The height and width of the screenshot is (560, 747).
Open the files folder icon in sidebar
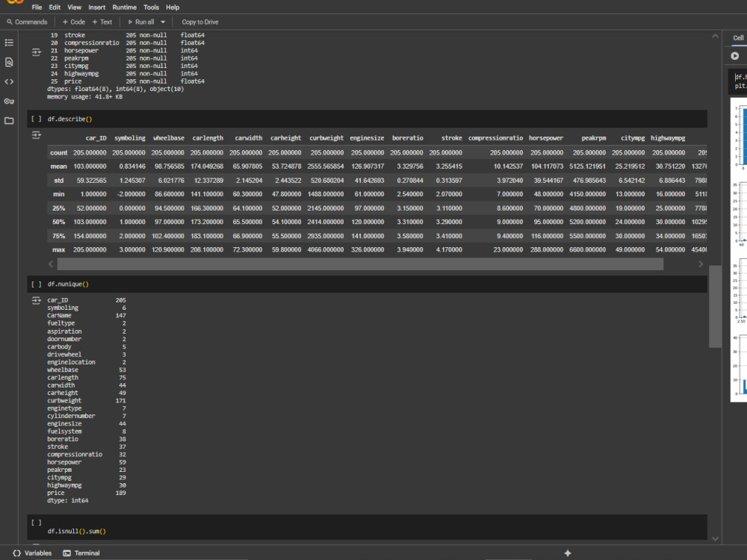click(x=9, y=121)
